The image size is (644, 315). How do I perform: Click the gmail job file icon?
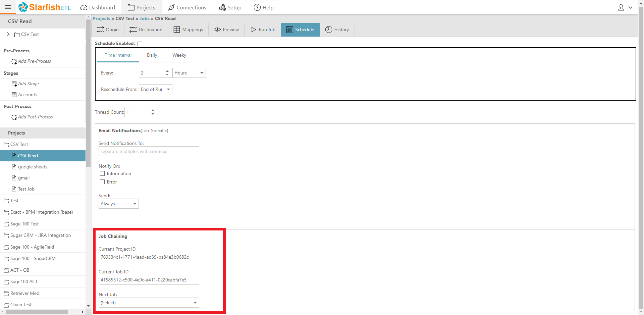[14, 178]
